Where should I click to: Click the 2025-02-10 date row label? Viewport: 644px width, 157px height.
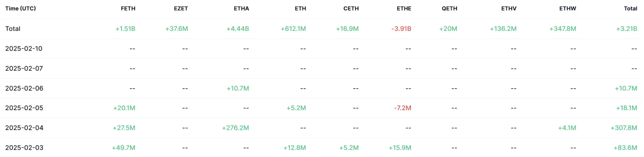pos(24,48)
